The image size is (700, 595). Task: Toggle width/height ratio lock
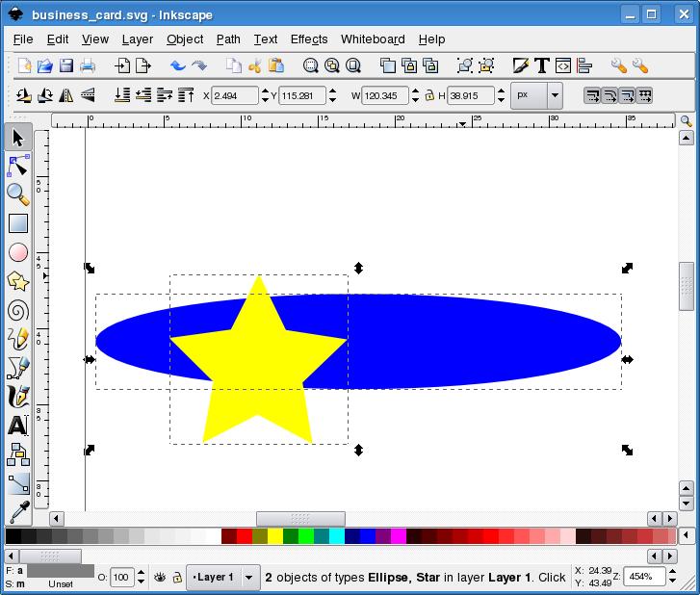(429, 95)
